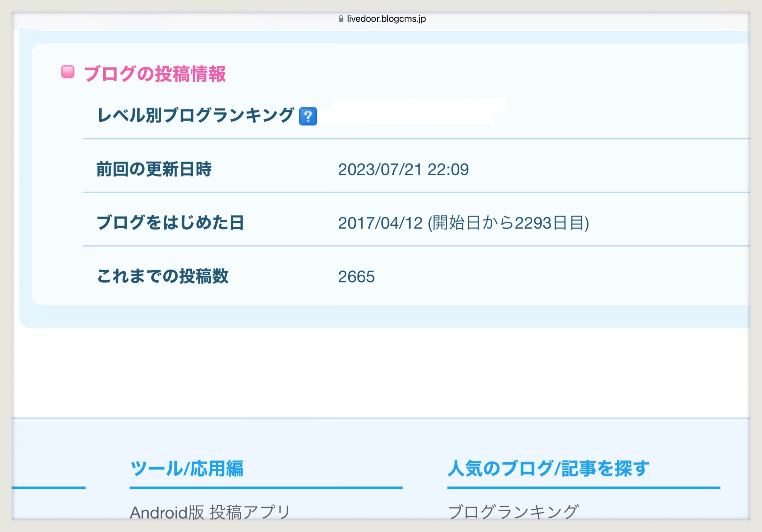Click blue divider under 人気のブログ/記事を探す

(x=584, y=488)
